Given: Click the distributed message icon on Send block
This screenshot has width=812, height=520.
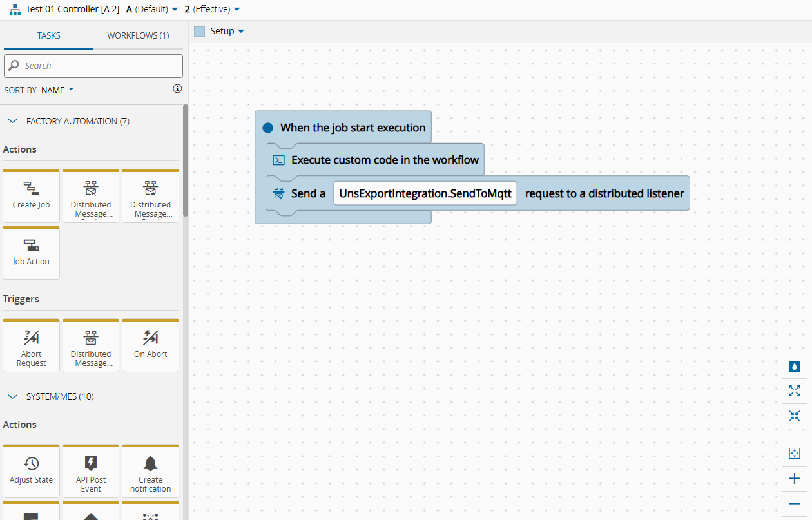Looking at the screenshot, I should (279, 193).
